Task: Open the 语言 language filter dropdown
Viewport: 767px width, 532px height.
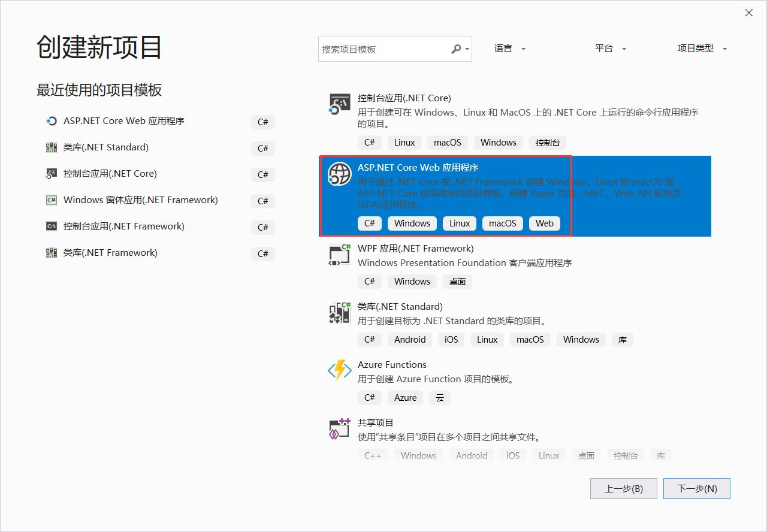Action: click(x=510, y=49)
